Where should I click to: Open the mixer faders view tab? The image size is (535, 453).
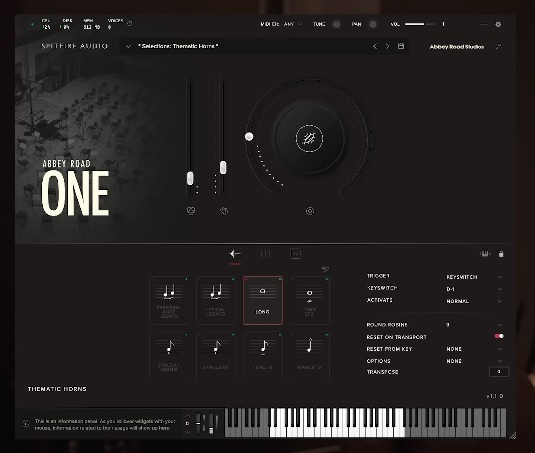265,254
